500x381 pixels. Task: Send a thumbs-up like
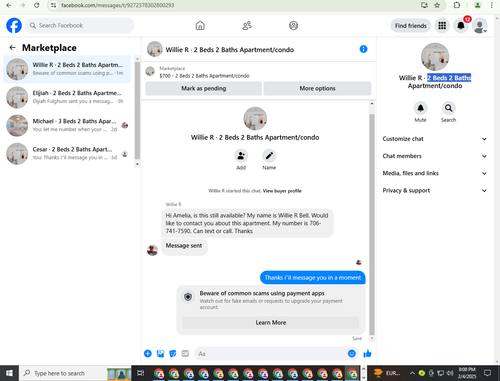(367, 354)
